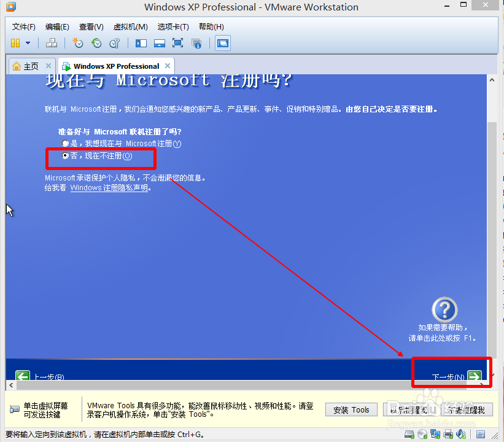Open the 文件(F) menu

pyautogui.click(x=24, y=26)
